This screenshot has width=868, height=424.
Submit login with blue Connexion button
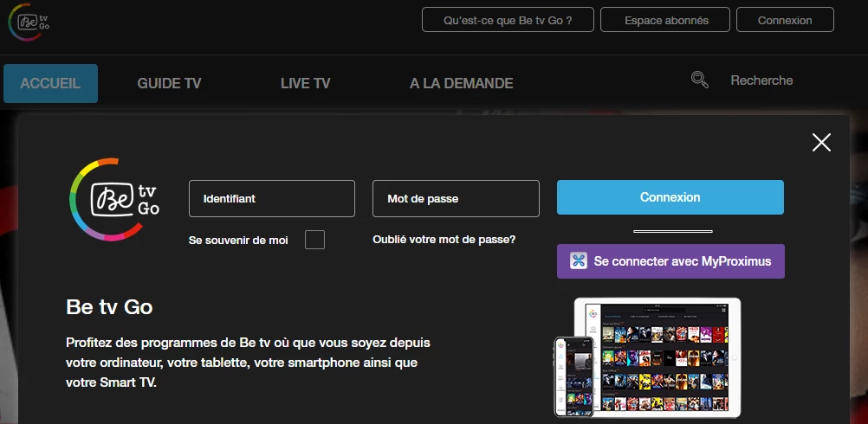(670, 197)
